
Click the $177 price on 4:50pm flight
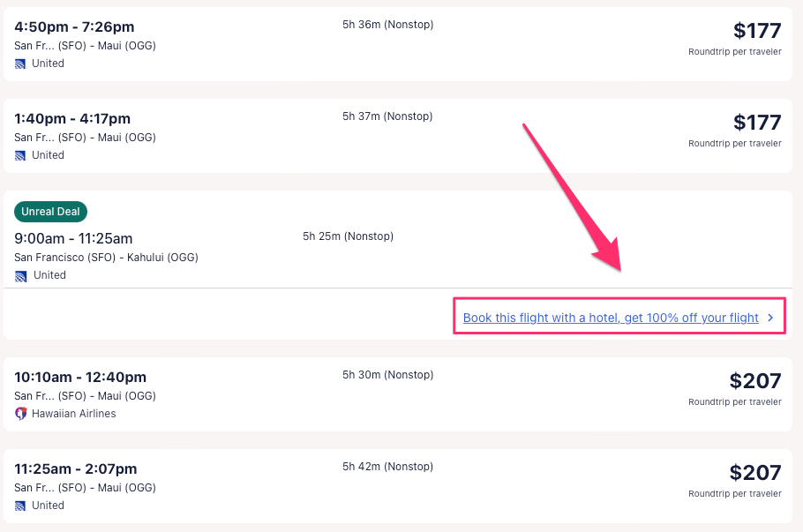(x=757, y=31)
